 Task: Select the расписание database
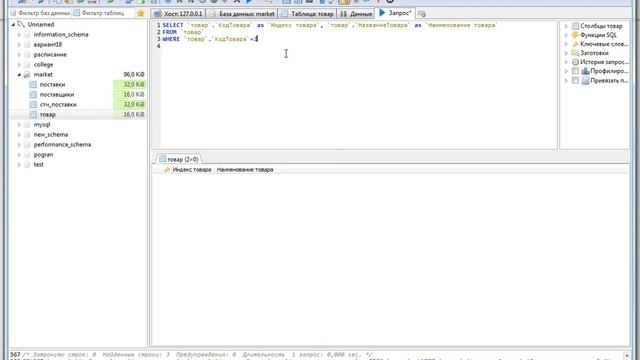[x=50, y=55]
